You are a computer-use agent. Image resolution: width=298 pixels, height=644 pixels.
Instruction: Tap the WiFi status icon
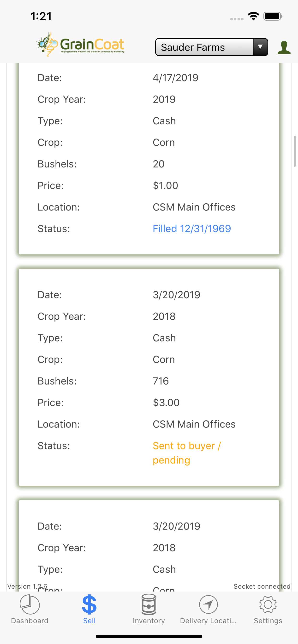coord(253,17)
